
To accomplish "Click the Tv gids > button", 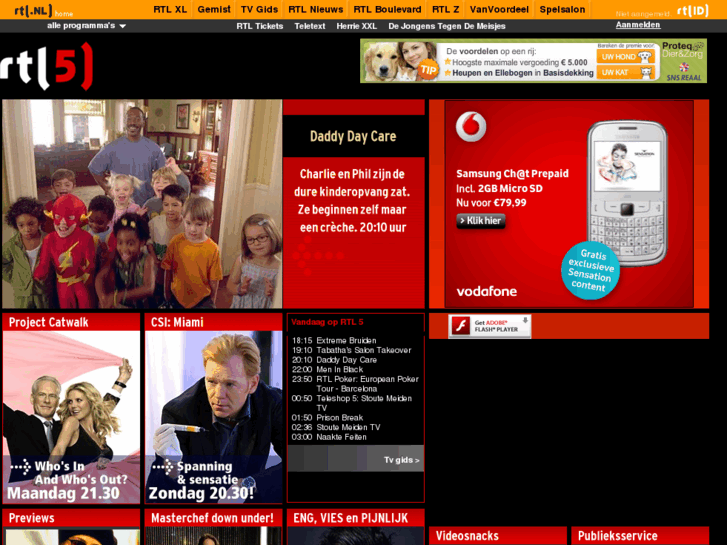I will coord(402,460).
